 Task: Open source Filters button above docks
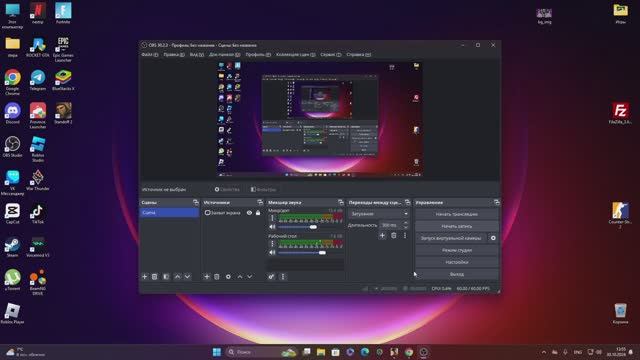click(264, 189)
